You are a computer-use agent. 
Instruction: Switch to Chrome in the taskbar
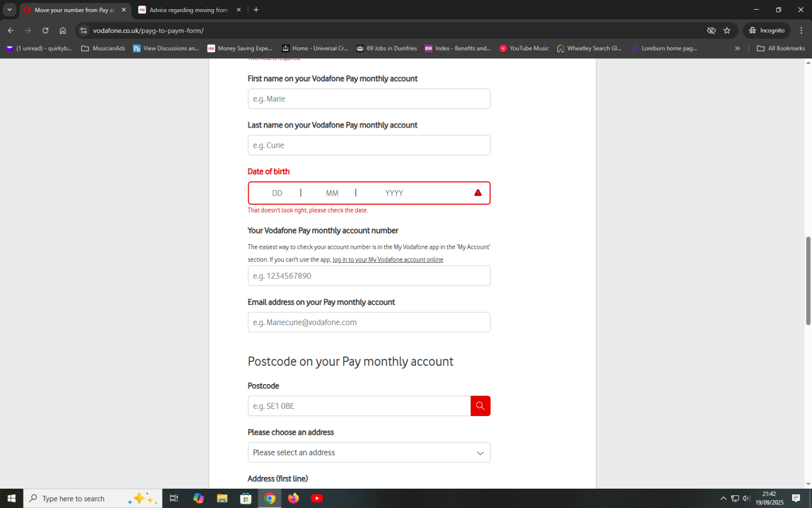click(x=269, y=498)
